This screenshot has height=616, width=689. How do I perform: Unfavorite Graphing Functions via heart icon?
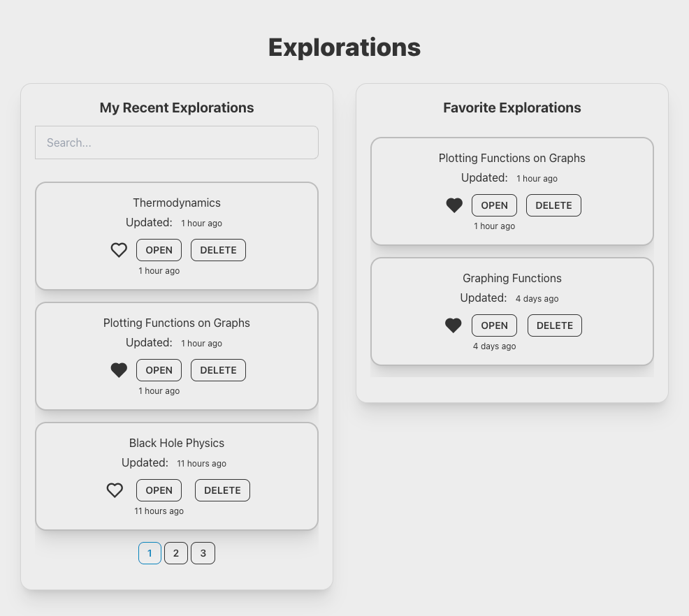pyautogui.click(x=454, y=325)
